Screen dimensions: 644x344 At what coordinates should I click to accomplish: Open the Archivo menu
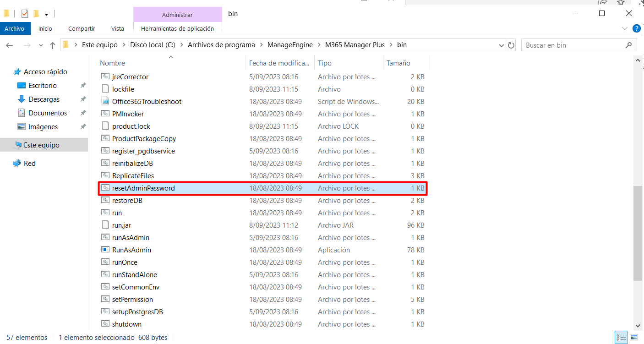(14, 28)
